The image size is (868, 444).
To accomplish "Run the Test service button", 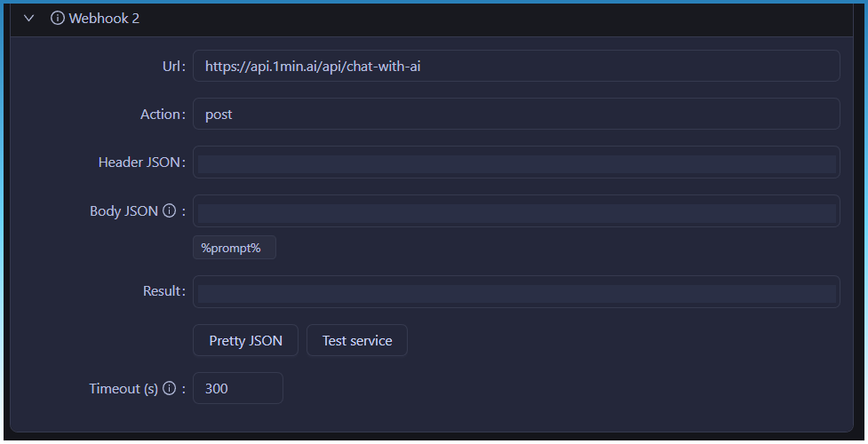I will (357, 341).
